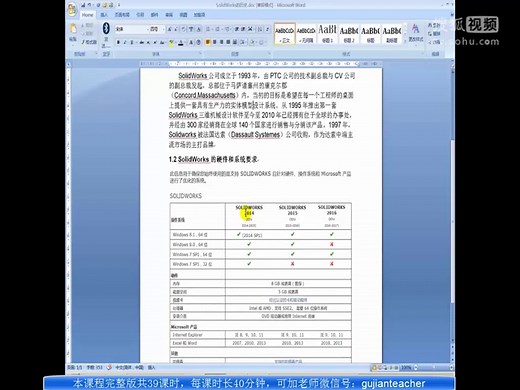Open the shading dropdown
The height and width of the screenshot is (390, 520).
coord(253,42)
